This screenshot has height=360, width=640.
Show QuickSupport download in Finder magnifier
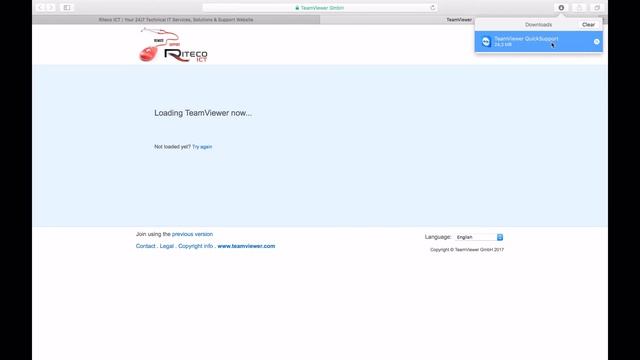click(596, 42)
